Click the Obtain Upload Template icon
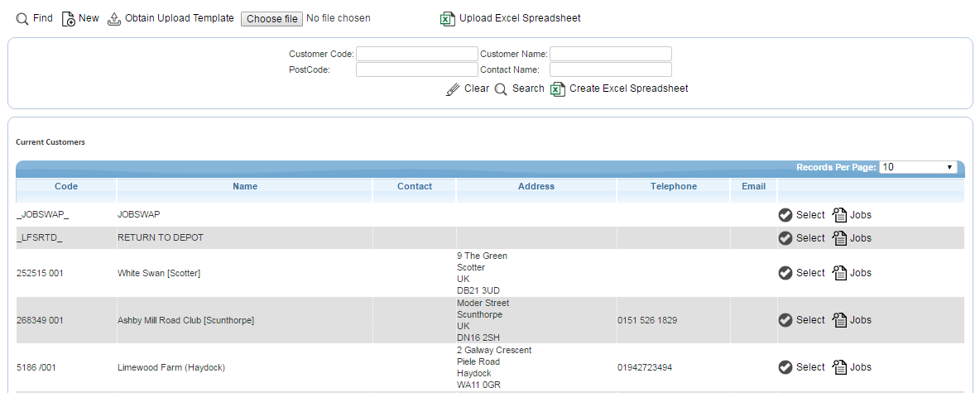Viewport: 980px width, 402px height. click(x=113, y=19)
